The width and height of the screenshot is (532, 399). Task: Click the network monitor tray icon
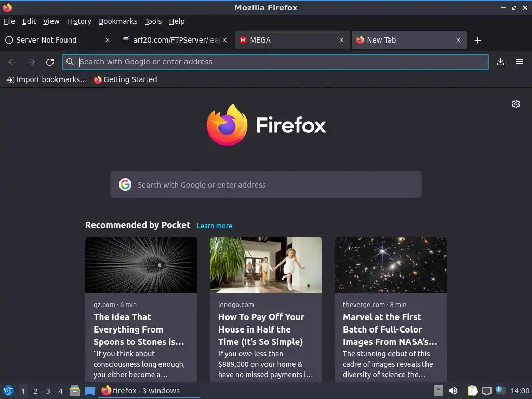click(486, 391)
